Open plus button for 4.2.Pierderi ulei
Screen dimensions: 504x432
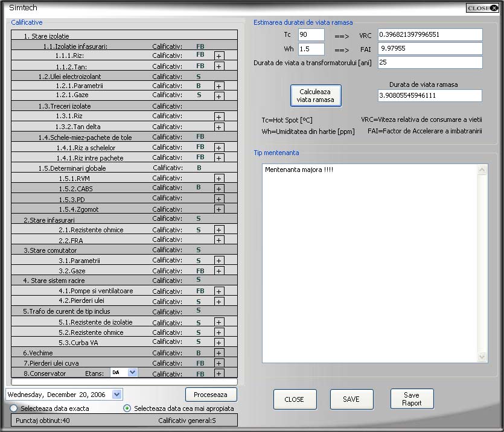point(219,302)
